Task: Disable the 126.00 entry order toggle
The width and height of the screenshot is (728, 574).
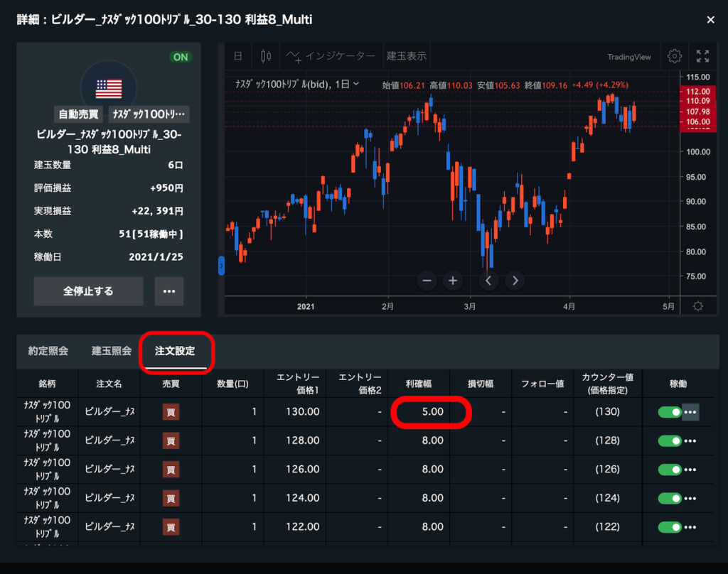Action: (669, 470)
